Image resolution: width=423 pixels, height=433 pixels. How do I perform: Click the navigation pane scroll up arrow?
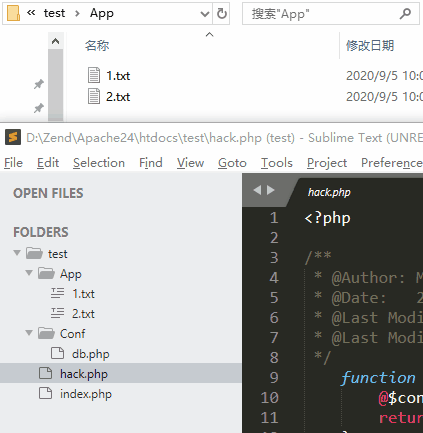pyautogui.click(x=55, y=41)
